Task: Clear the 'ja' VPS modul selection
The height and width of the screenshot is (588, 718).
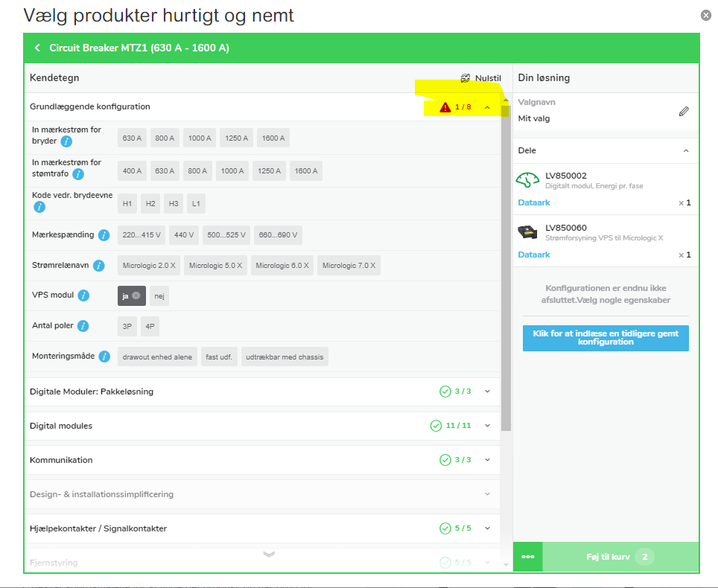Action: pos(136,295)
